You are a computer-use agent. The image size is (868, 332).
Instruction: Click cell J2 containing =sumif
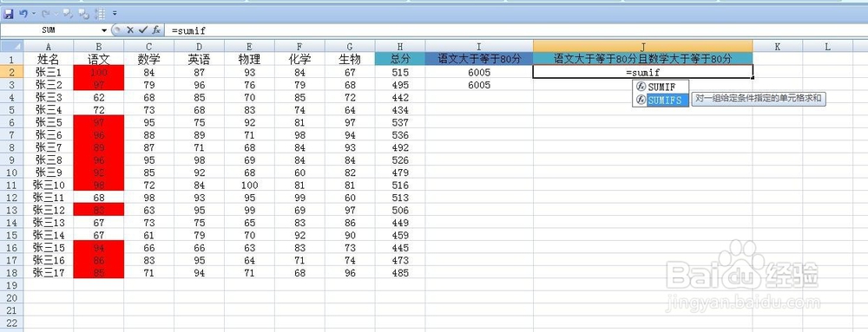643,72
